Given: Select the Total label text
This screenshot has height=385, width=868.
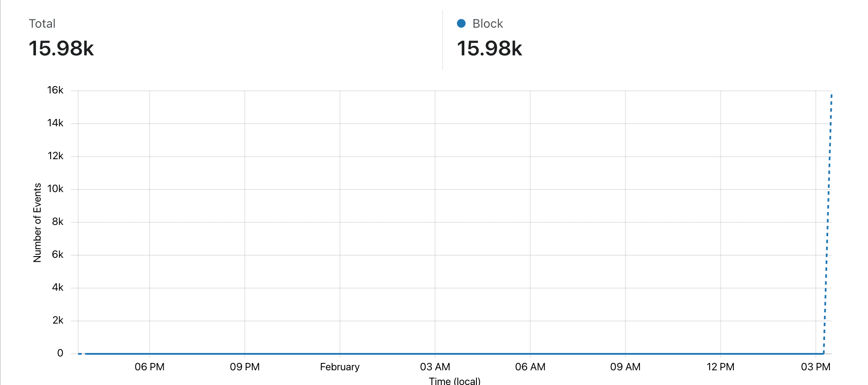Looking at the screenshot, I should coord(42,23).
